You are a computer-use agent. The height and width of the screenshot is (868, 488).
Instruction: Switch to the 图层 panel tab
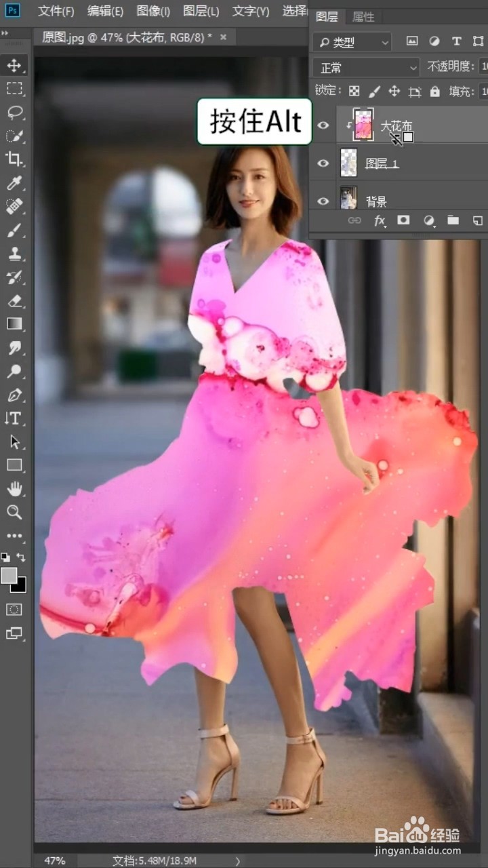click(327, 17)
